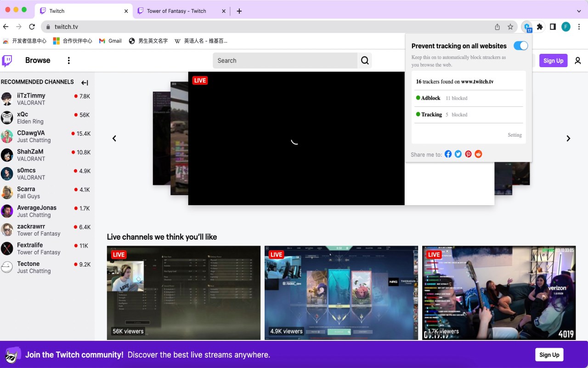Bookmark this page with the star icon
Image resolution: width=588 pixels, height=368 pixels.
510,27
